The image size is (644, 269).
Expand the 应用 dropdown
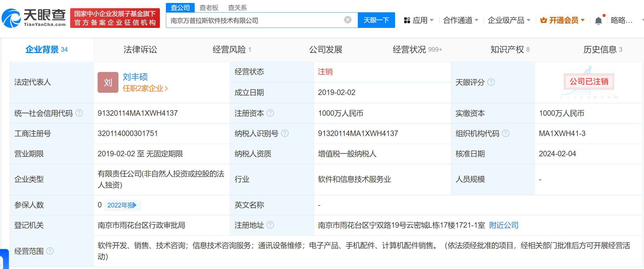tap(423, 20)
